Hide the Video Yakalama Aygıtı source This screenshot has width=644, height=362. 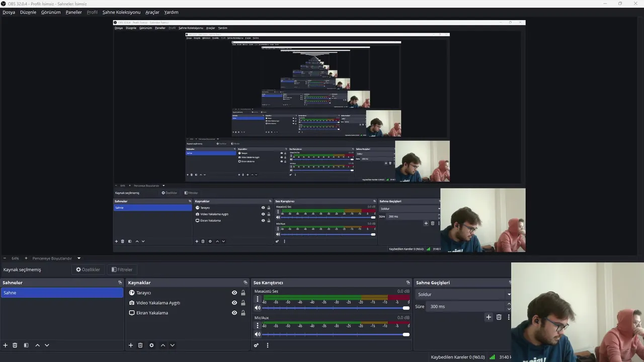click(234, 303)
